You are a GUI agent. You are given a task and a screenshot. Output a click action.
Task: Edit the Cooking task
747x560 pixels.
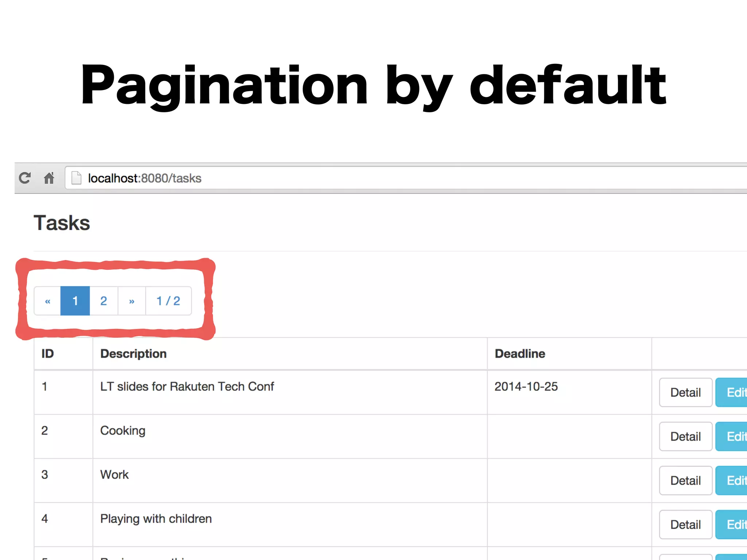pos(731,436)
